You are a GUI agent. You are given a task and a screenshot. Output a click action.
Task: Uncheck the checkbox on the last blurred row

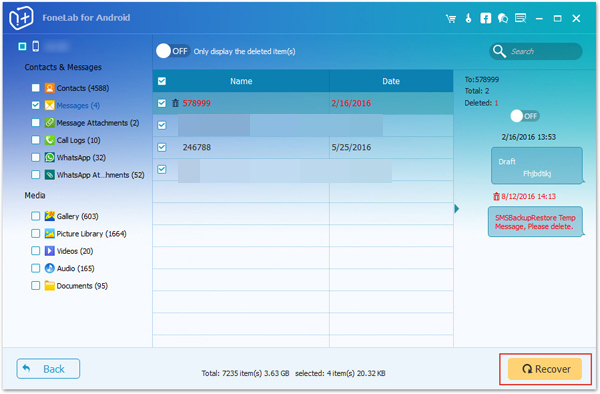click(162, 169)
